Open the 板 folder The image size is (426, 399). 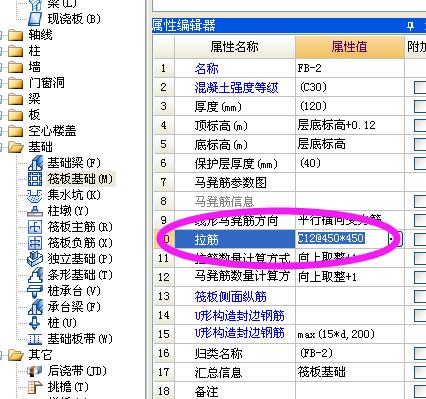tap(15, 115)
